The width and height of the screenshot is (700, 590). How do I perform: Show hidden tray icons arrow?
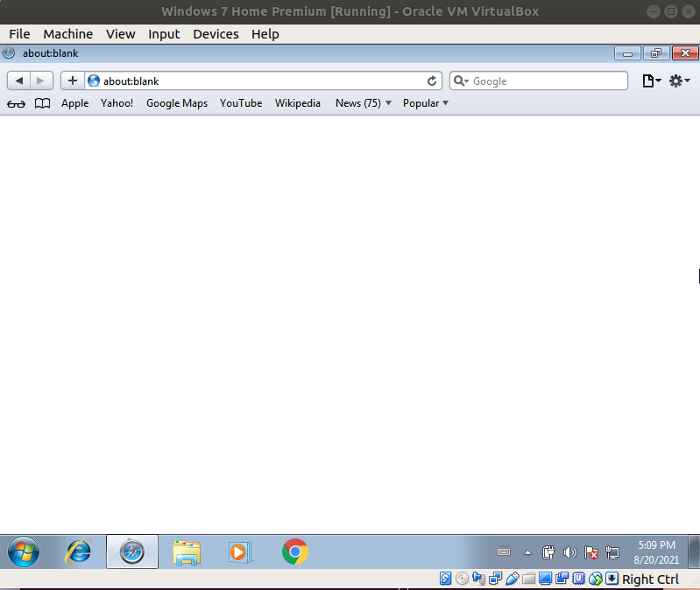pyautogui.click(x=527, y=552)
